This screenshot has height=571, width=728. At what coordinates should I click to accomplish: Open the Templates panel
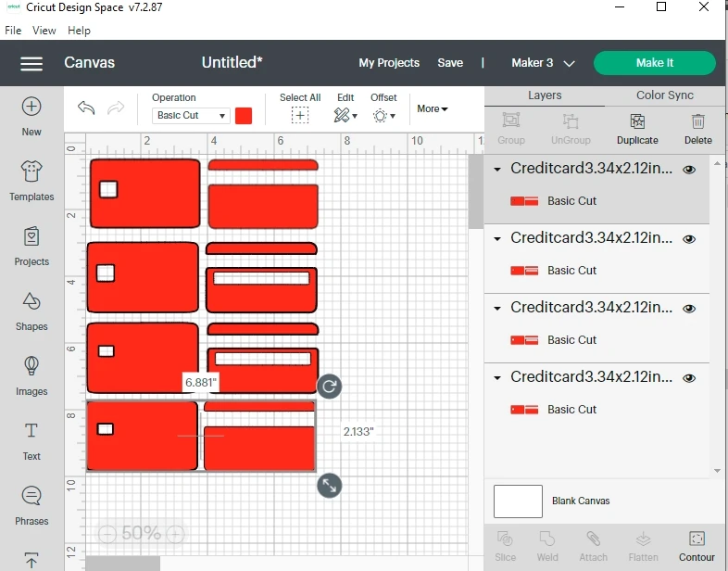click(31, 180)
